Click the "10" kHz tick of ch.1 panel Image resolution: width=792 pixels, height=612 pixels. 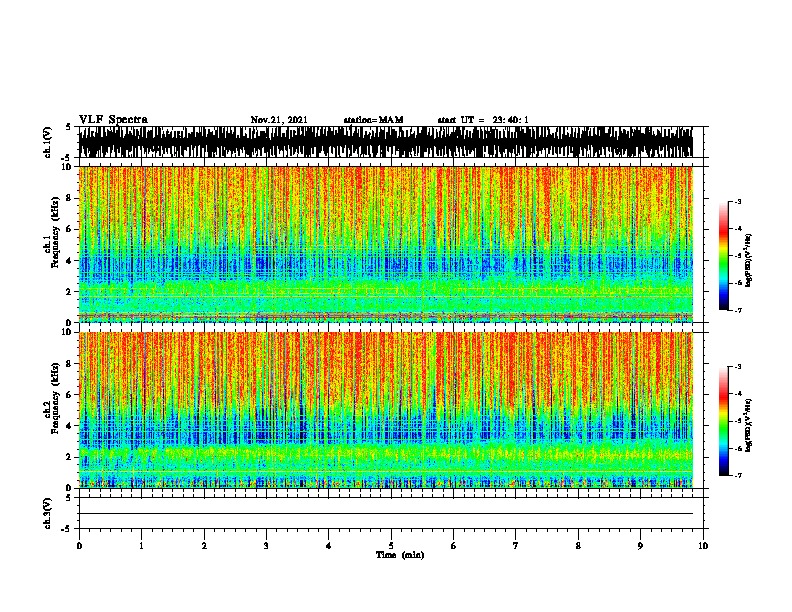pos(67,167)
